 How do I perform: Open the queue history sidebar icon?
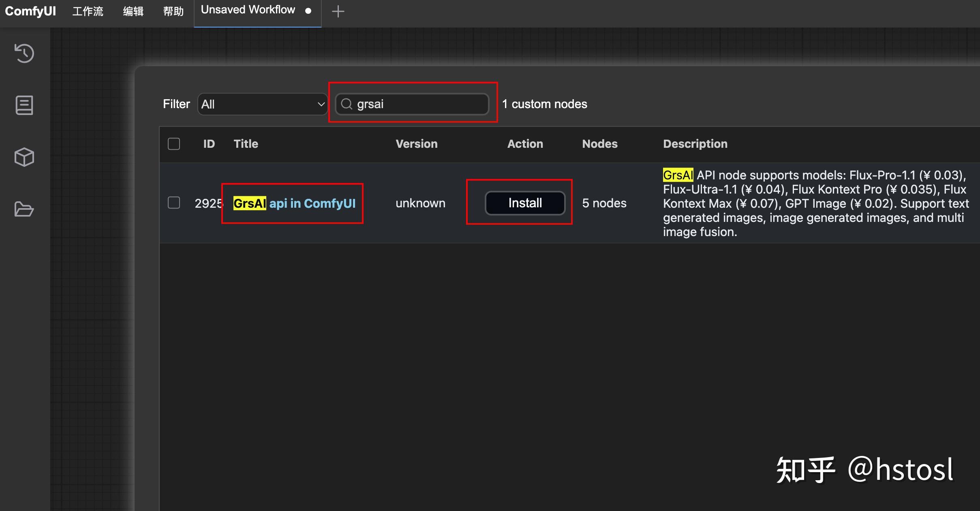(x=24, y=53)
